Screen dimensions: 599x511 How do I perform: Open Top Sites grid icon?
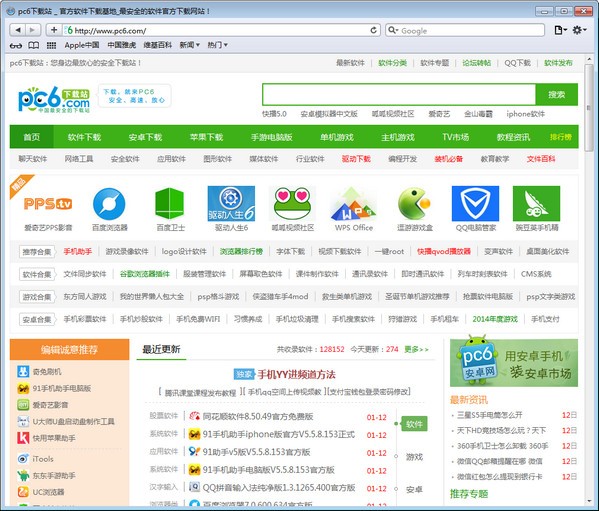[51, 45]
